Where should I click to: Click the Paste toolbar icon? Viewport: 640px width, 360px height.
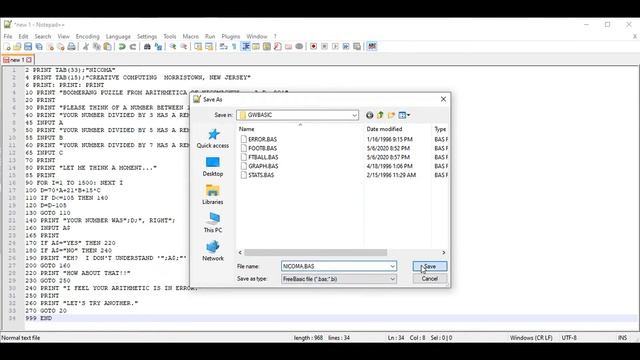107,47
